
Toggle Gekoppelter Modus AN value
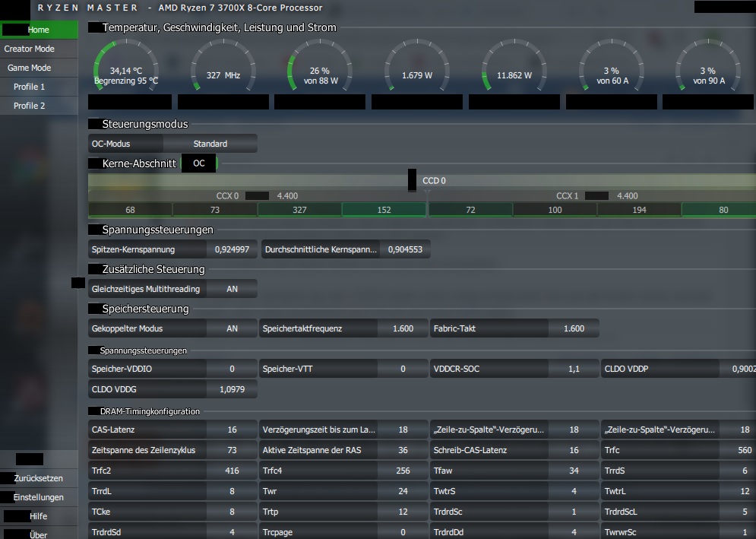(x=232, y=328)
